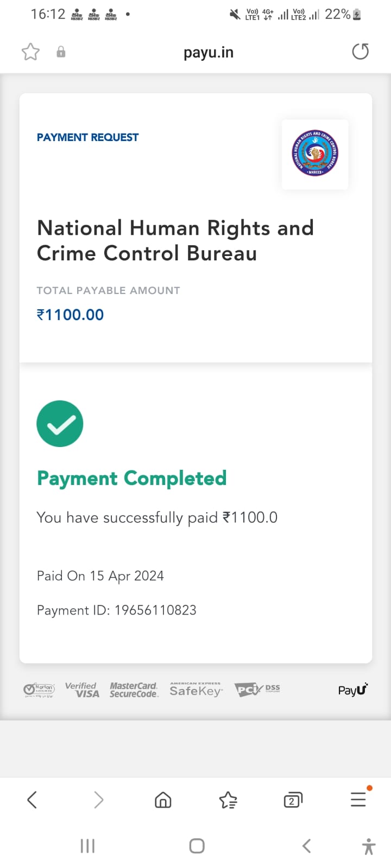This screenshot has width=391, height=868.
Task: Reload the payu.in page
Action: tap(360, 52)
